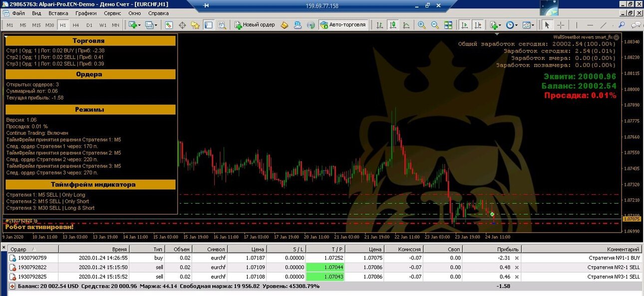The width and height of the screenshot is (644, 296).
Task: Zoom in on the chart
Action: [x=422, y=25]
